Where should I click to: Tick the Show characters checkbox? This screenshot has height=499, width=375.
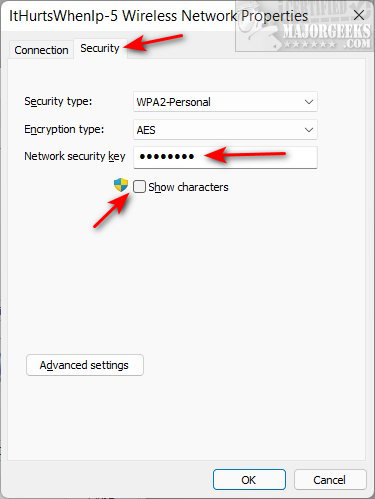coord(139,187)
